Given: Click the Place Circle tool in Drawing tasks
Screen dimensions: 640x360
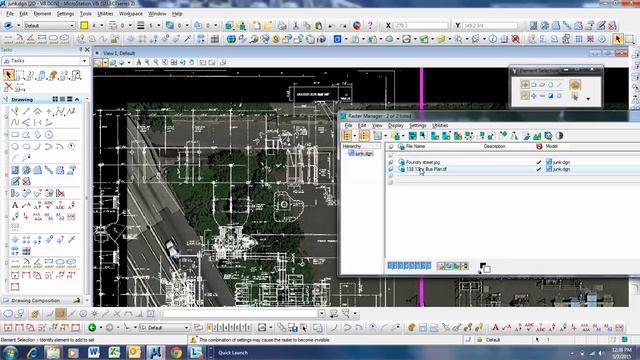Looking at the screenshot, I should 15,147.
